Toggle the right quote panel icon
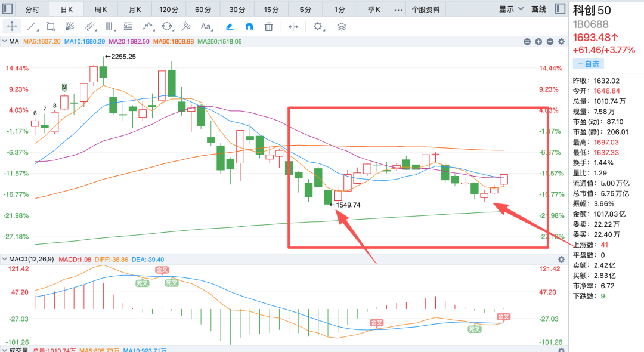644x352 pixels. click(x=560, y=8)
